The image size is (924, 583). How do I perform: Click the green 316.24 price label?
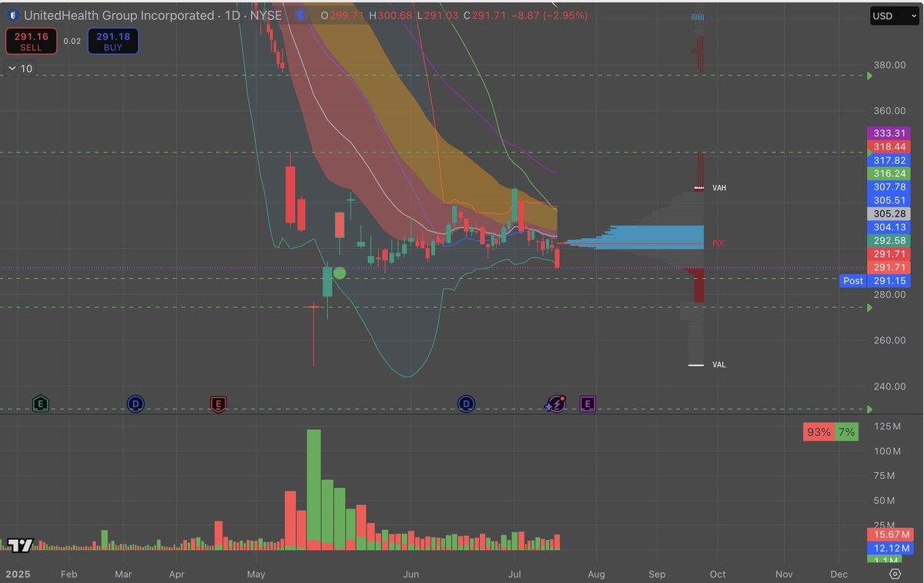889,173
